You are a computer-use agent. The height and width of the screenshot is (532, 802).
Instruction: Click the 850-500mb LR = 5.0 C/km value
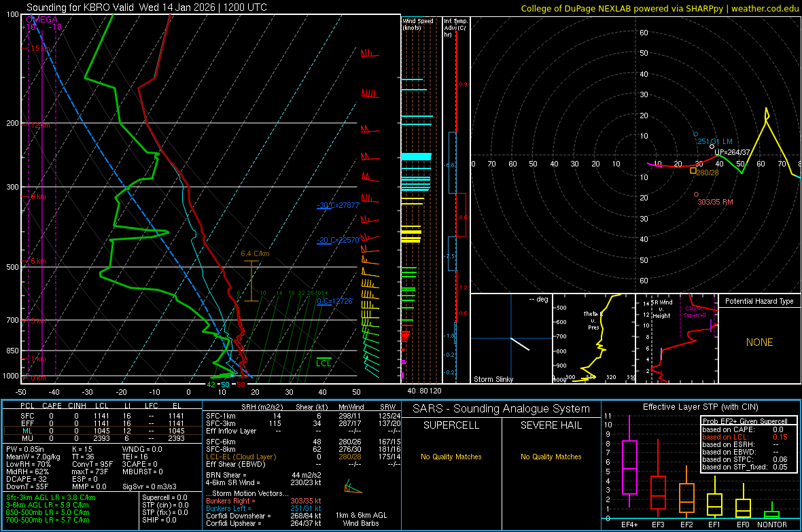coord(48,512)
